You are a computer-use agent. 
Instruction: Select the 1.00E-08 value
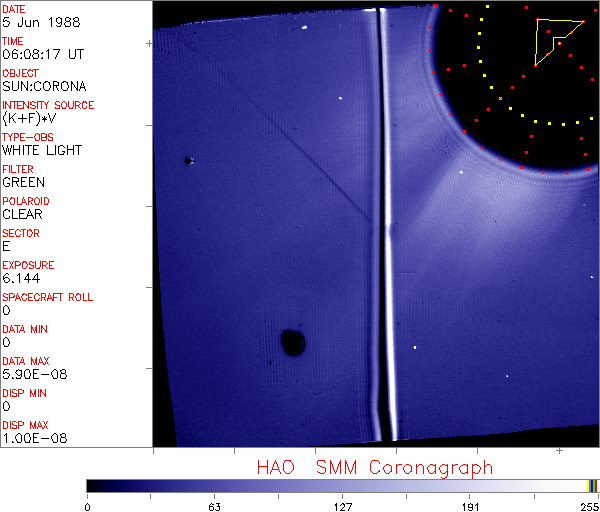35,439
